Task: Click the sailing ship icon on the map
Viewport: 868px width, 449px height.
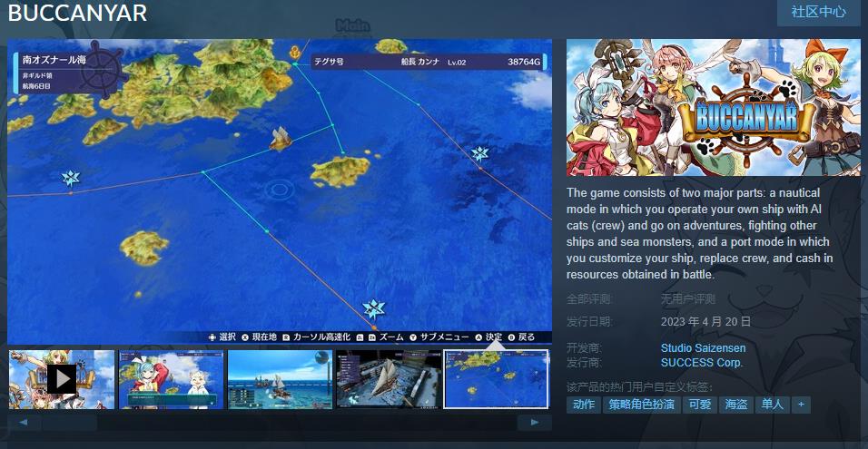Action: tap(281, 138)
